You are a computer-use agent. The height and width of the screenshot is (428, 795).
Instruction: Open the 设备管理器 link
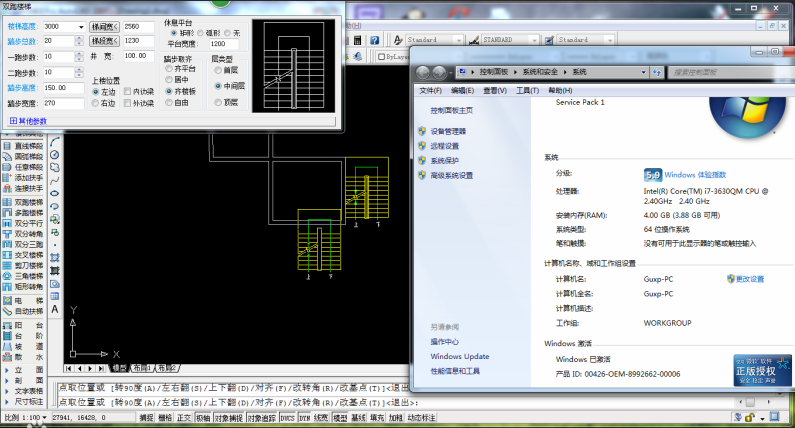[x=448, y=131]
